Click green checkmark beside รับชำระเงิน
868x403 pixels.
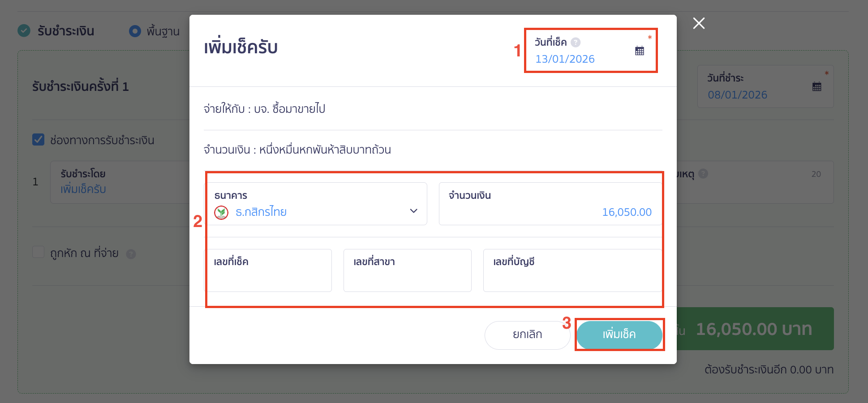click(24, 31)
